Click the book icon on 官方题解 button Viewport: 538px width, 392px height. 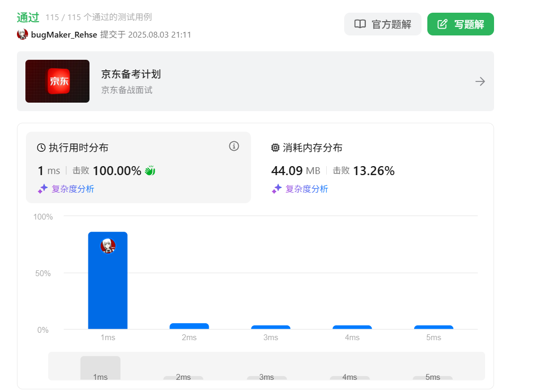(360, 24)
